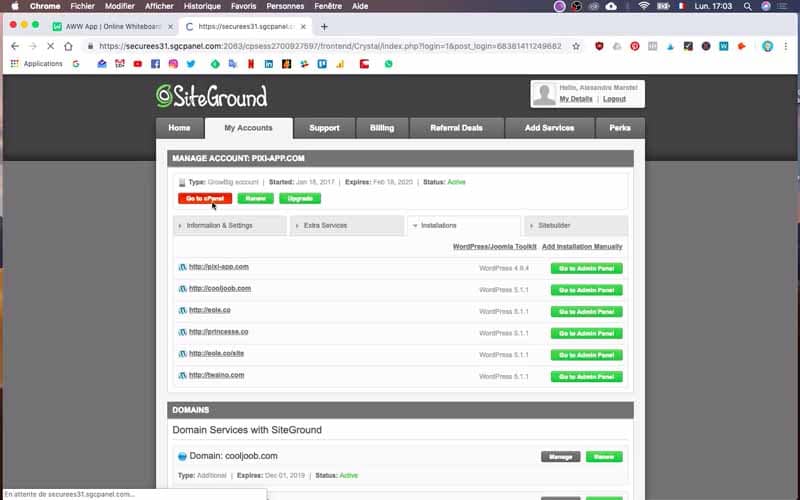Open the Applications shortcut in bookmarks bar
800x500 pixels.
[x=36, y=64]
